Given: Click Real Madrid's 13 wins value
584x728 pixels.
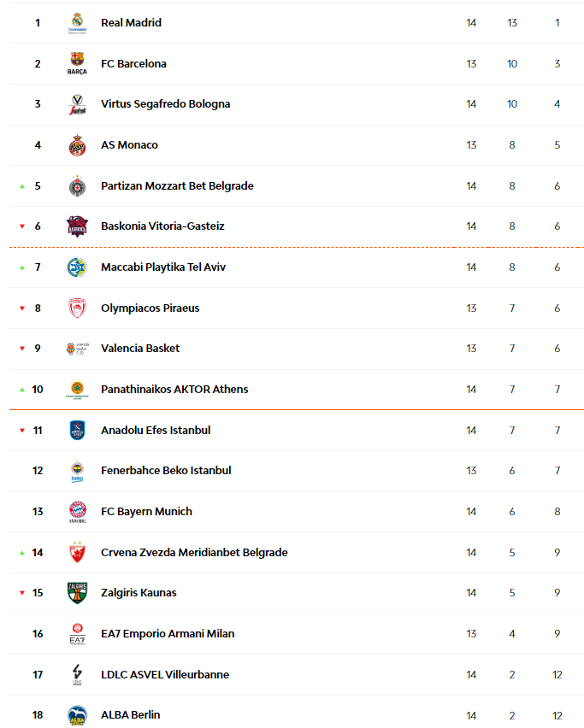Looking at the screenshot, I should 512,23.
